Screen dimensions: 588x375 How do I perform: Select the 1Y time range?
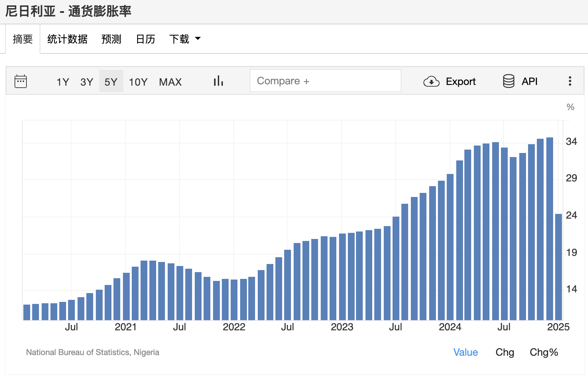coord(63,82)
